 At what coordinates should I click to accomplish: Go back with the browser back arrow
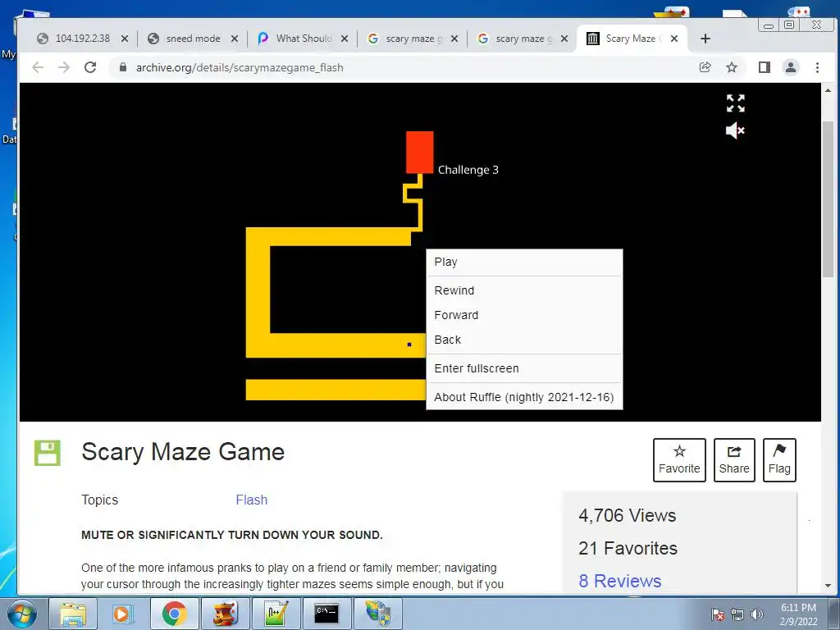[x=38, y=67]
